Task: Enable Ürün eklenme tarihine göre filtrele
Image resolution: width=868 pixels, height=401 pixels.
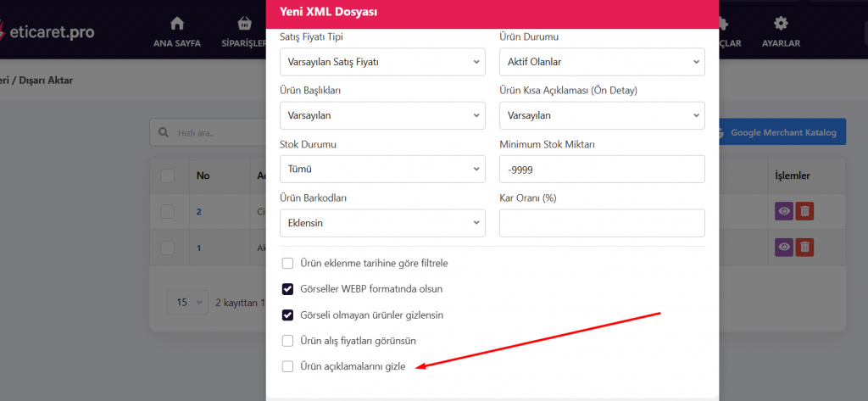Action: click(x=288, y=263)
